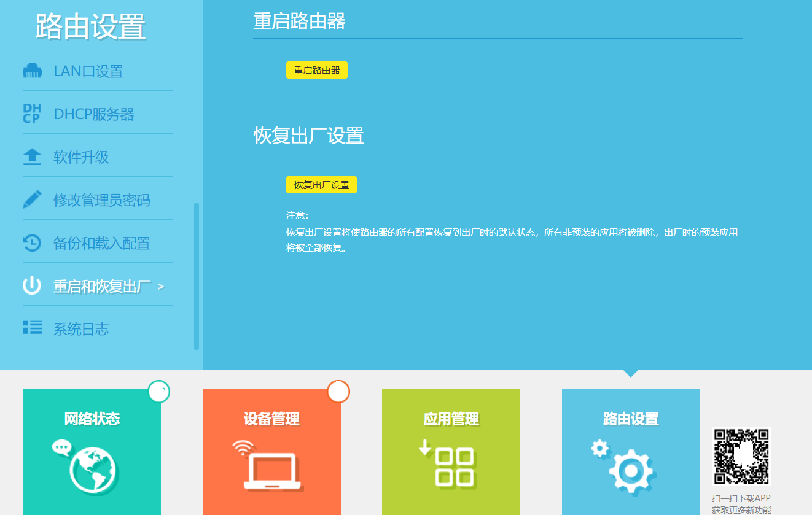
Task: Click the round badge on 设备管理 tile
Action: click(x=338, y=392)
